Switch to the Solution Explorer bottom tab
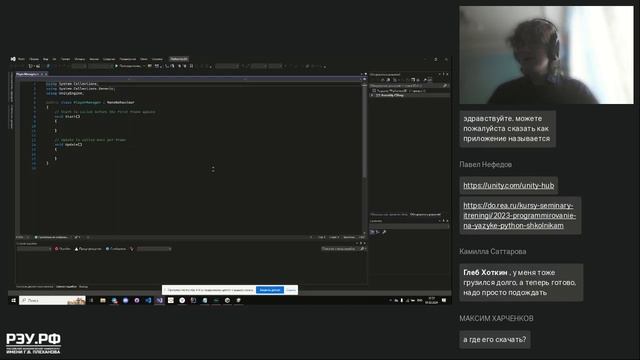Screen dimensions: 640x360 point(425,214)
